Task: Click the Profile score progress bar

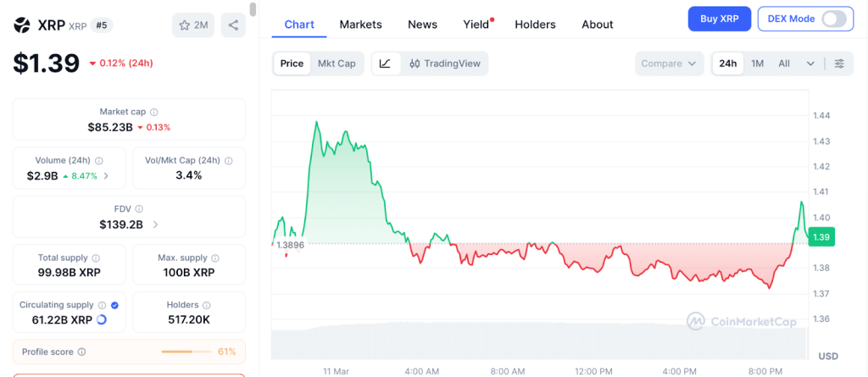Action: (x=188, y=352)
